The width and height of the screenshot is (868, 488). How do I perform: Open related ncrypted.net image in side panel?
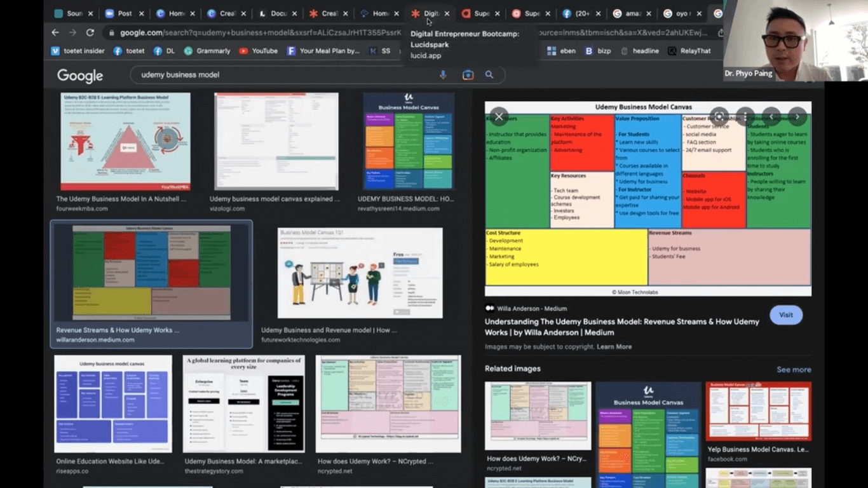click(x=538, y=416)
